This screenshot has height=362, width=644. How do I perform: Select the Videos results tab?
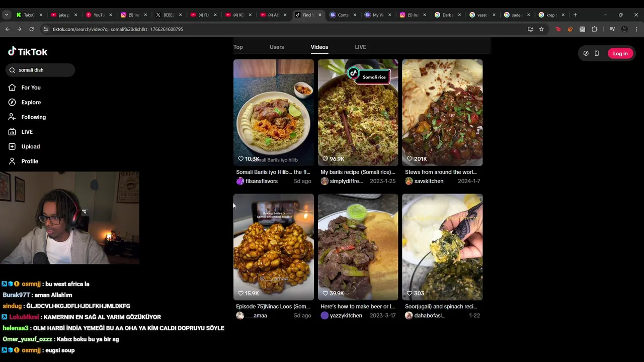(319, 47)
